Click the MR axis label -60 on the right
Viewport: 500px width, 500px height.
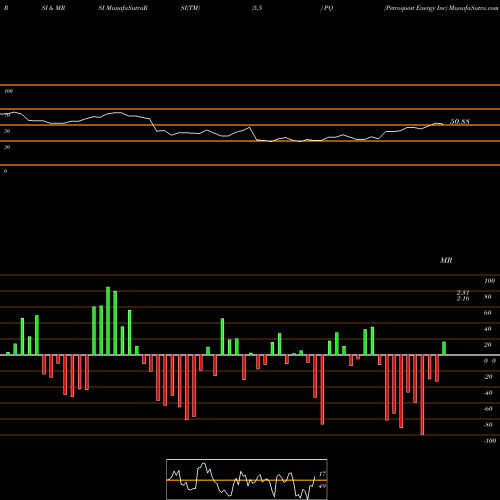tap(488, 409)
